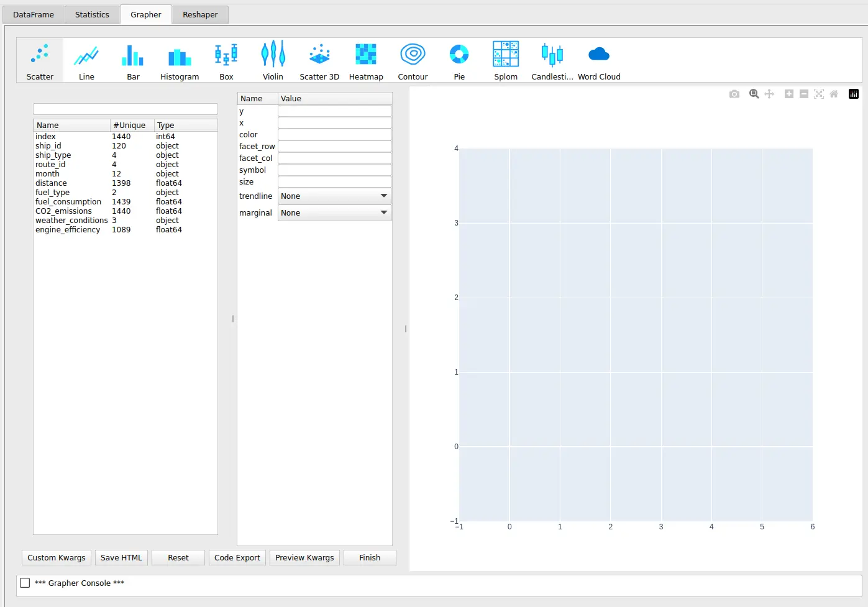Choose the Contour plot icon
This screenshot has width=868, height=607.
(x=413, y=60)
